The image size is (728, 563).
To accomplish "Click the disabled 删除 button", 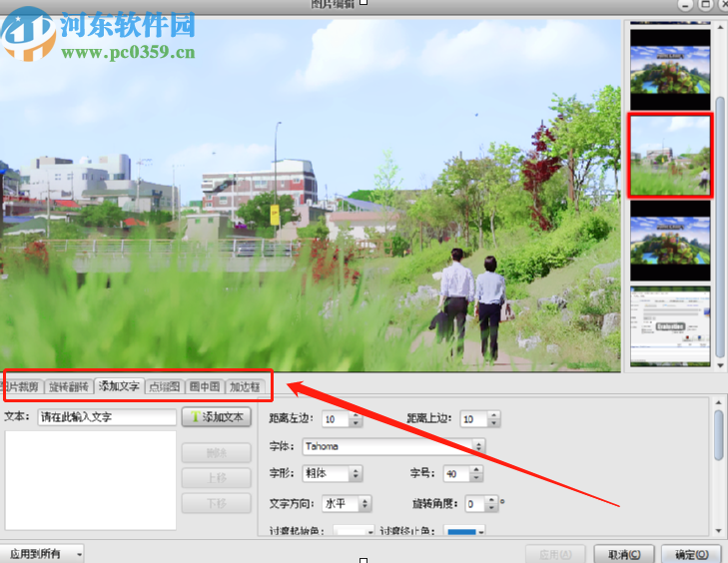I will 217,452.
